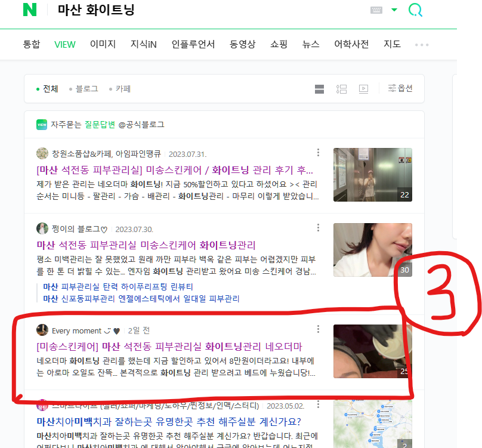Image resolution: width=482 pixels, height=448 pixels.
Task: Click the 2023.07.31. post date
Action: pos(187,154)
